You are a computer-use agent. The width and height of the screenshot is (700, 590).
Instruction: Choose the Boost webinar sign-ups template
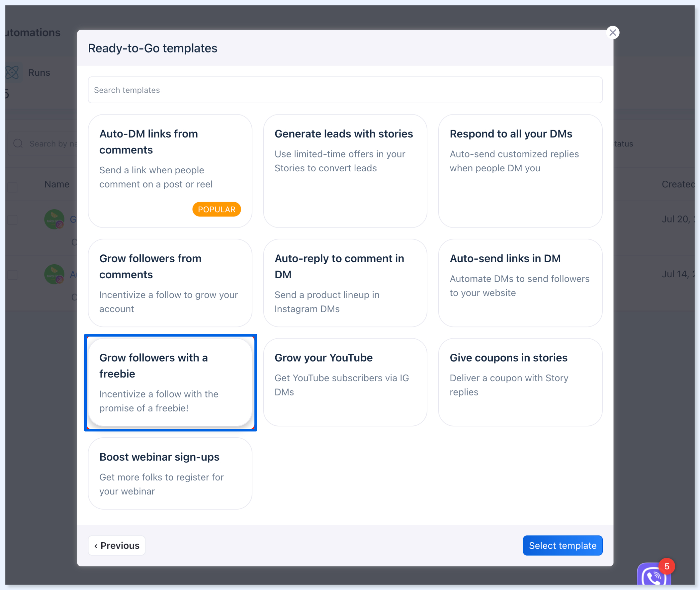click(170, 473)
